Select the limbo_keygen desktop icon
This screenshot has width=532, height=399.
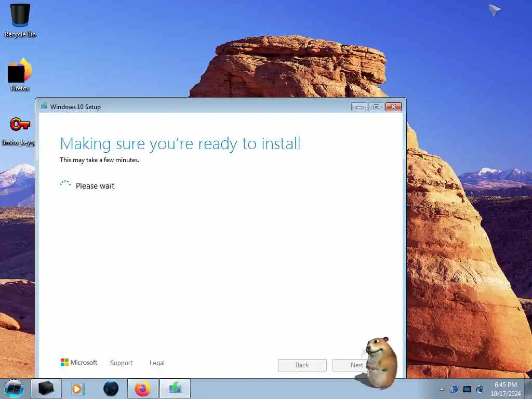19,130
